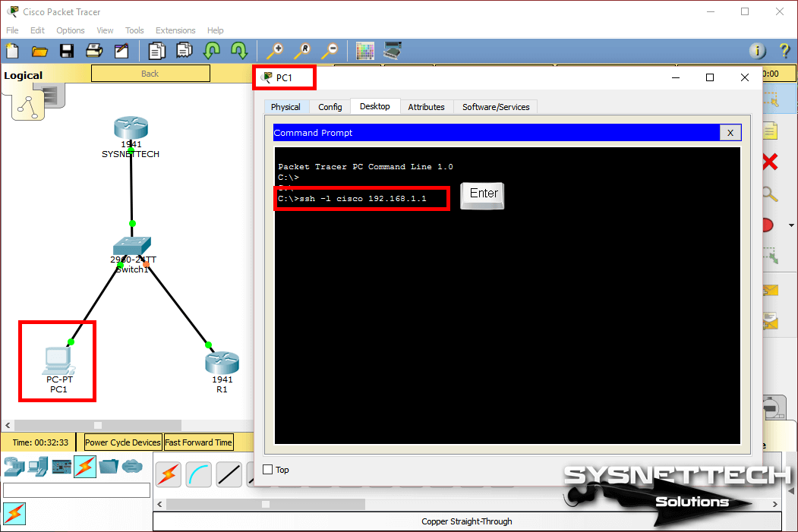
Task: Click the New file icon in toolbar
Action: [13, 51]
